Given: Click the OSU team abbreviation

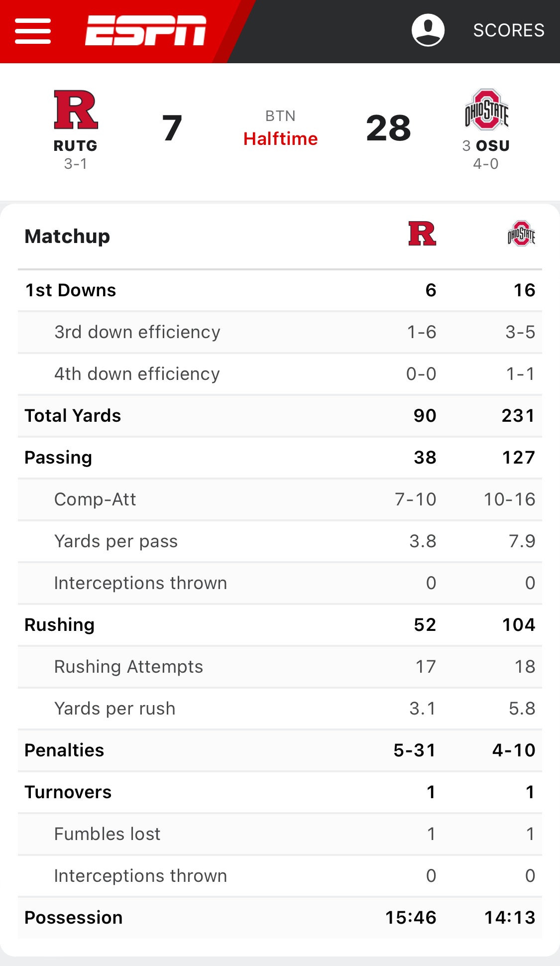Looking at the screenshot, I should [493, 145].
